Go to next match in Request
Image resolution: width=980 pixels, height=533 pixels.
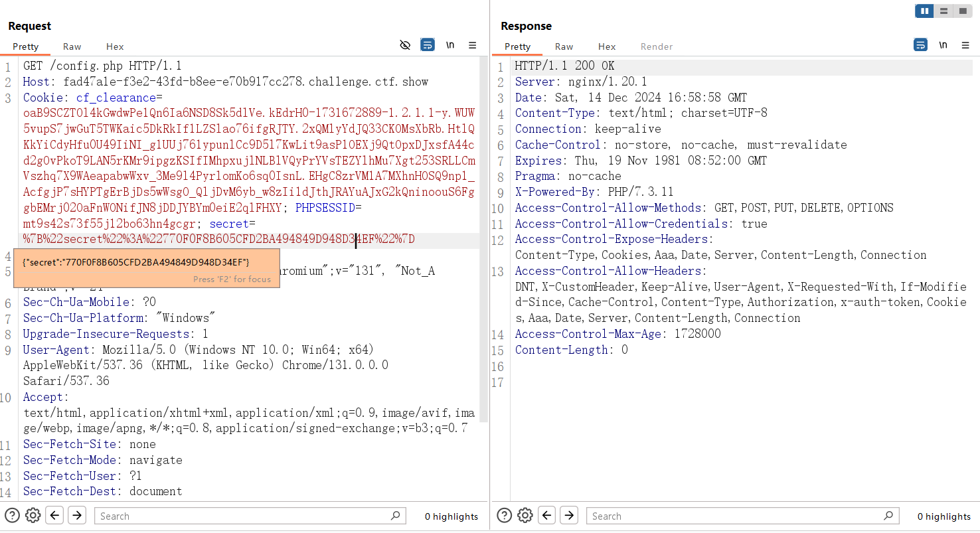pyautogui.click(x=77, y=515)
